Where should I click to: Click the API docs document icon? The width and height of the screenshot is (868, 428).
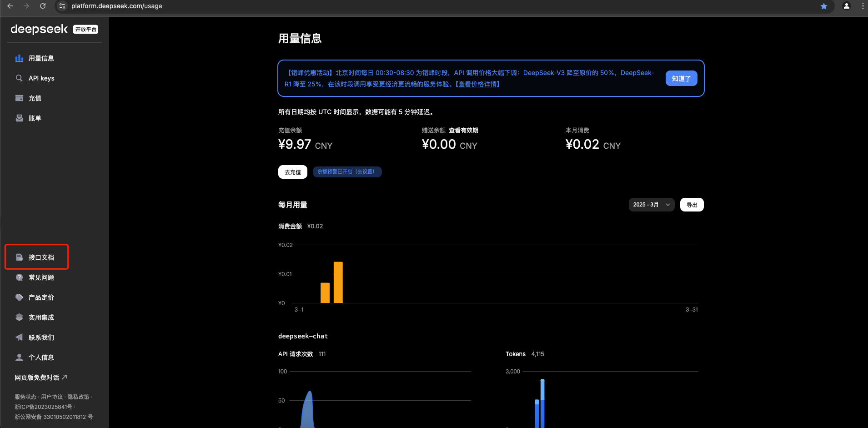(x=19, y=257)
